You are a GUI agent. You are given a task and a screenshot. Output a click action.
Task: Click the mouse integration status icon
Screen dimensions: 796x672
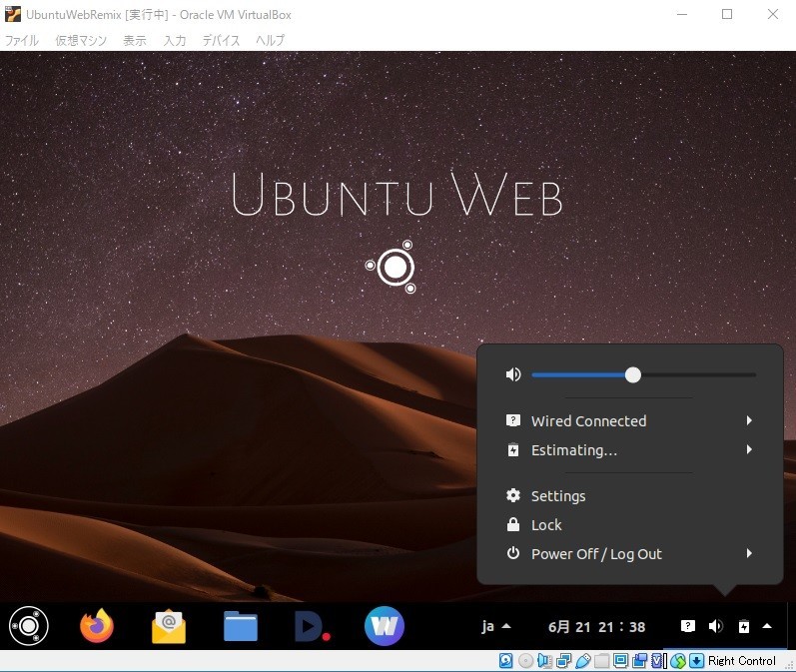(x=678, y=660)
